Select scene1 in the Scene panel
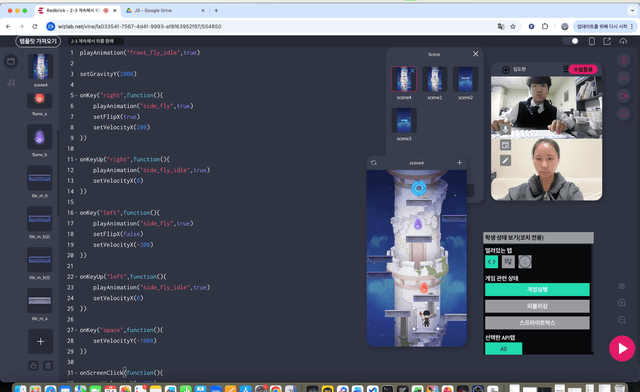 [x=434, y=79]
